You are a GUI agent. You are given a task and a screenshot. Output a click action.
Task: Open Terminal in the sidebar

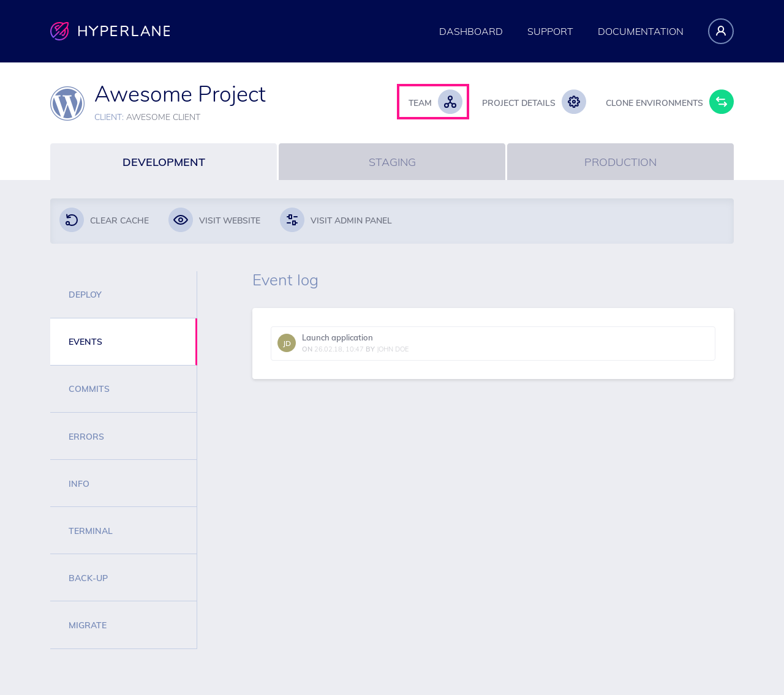coord(123,530)
